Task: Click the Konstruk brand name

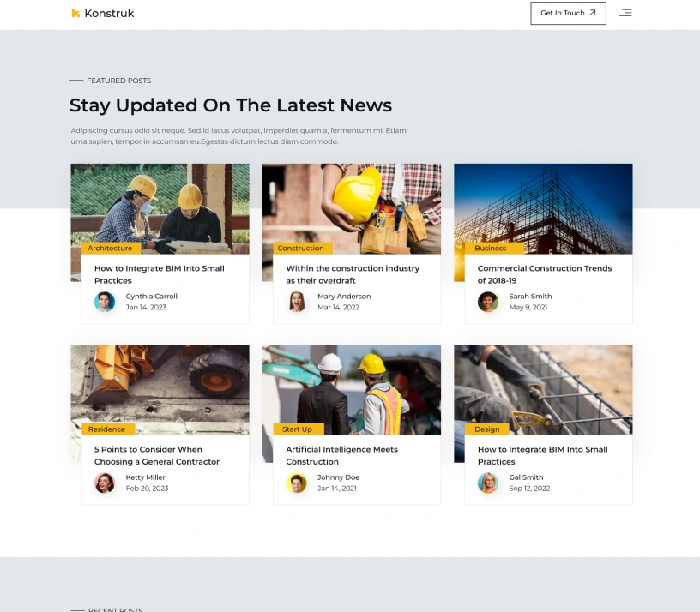Action: tap(109, 14)
